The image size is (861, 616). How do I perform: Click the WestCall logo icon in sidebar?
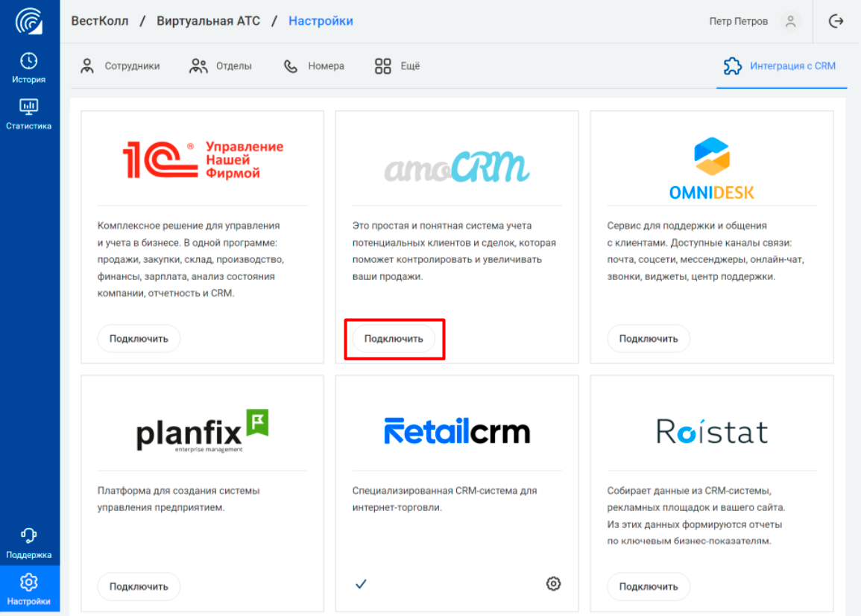[x=28, y=22]
